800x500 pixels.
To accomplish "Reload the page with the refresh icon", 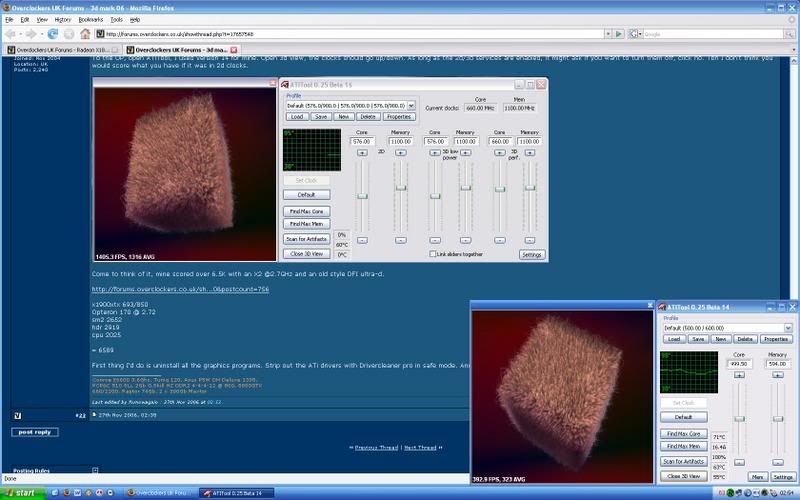I will pyautogui.click(x=53, y=33).
